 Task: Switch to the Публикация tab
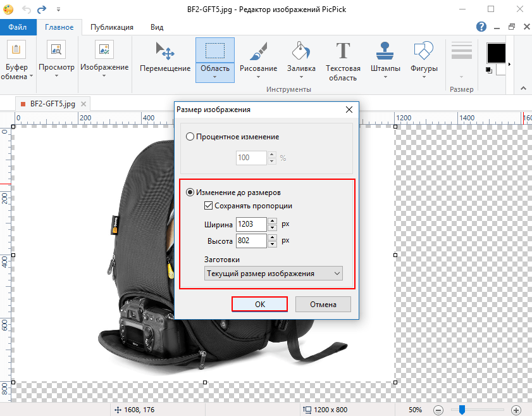[111, 27]
